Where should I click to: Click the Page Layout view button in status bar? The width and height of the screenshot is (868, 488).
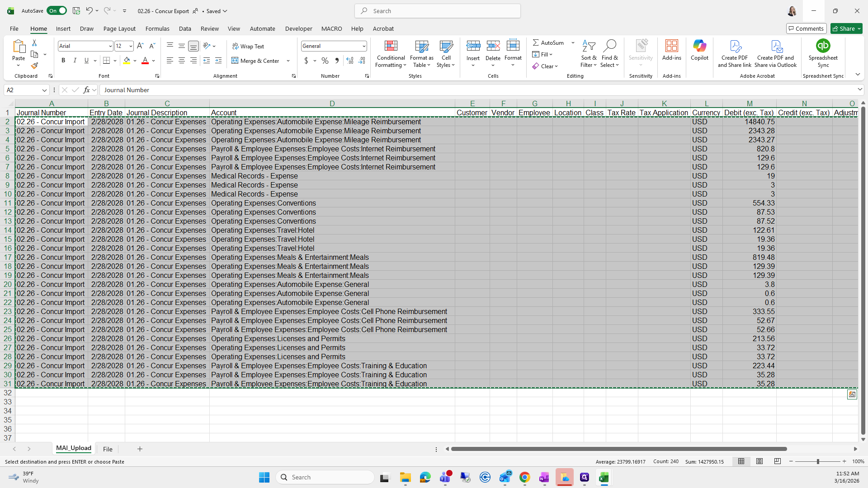coord(759,461)
